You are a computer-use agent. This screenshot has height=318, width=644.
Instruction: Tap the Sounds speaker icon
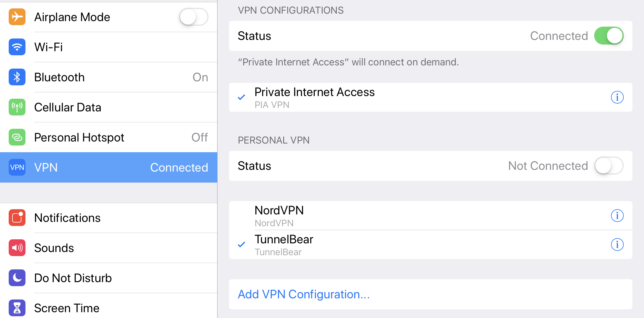17,248
